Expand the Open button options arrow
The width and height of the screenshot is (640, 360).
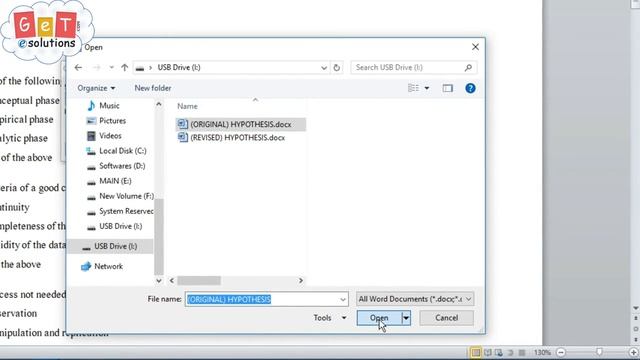pos(406,318)
